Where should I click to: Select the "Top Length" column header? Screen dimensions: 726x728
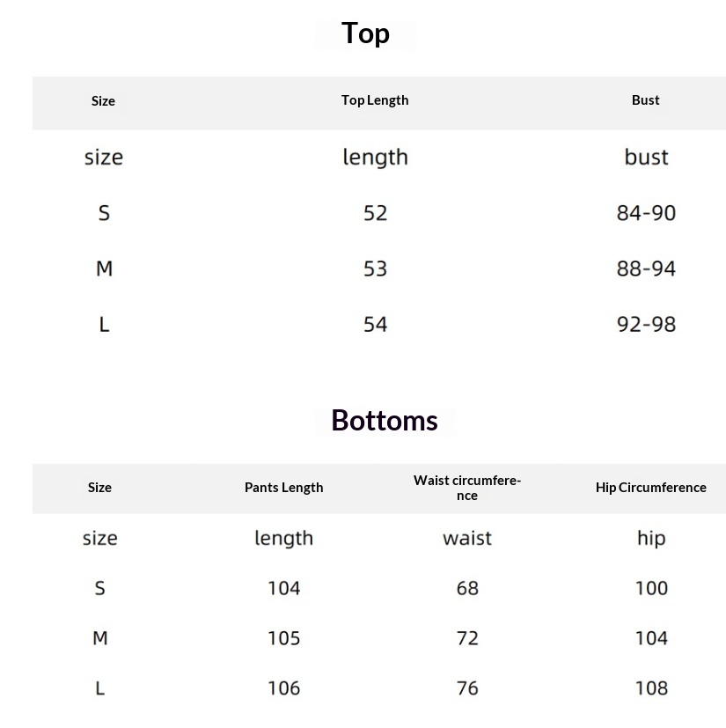(375, 100)
